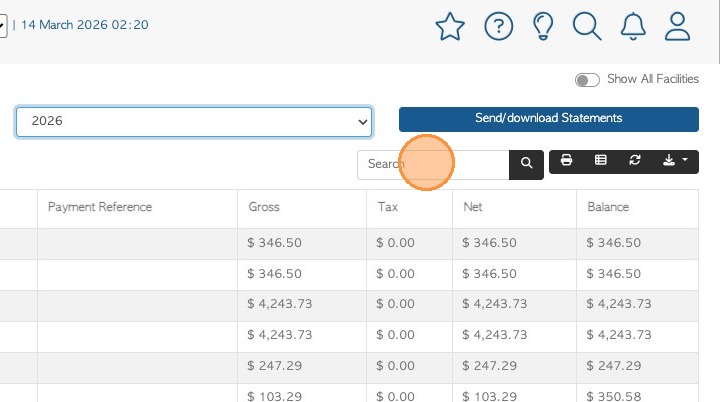
Task: Sort by the Net column header
Action: [474, 207]
